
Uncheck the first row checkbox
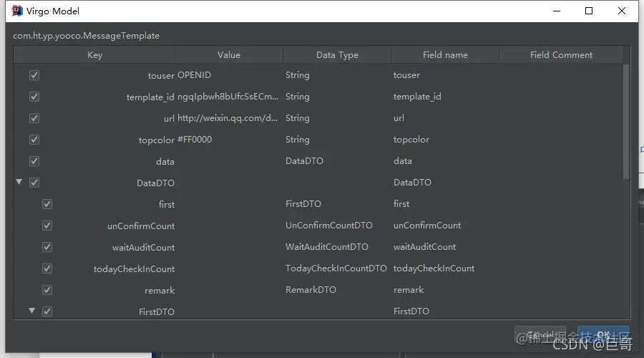point(47,204)
